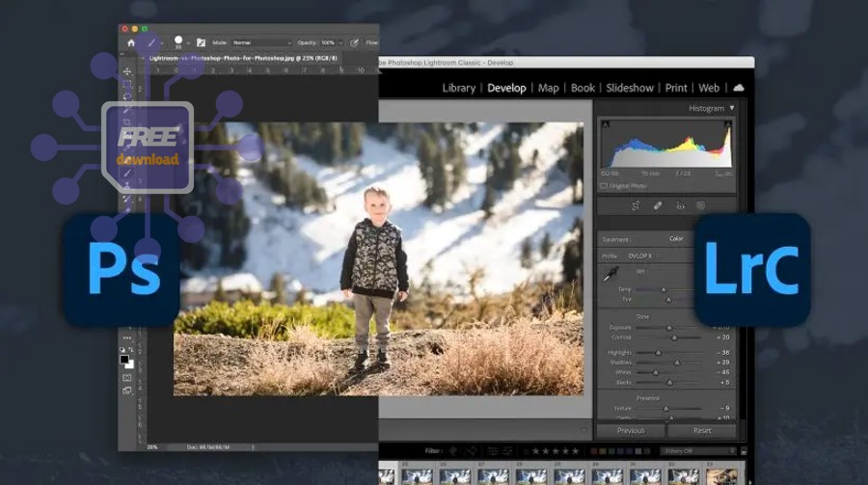Toggle the flagged filter icon
This screenshot has width=868, height=485.
click(x=453, y=451)
